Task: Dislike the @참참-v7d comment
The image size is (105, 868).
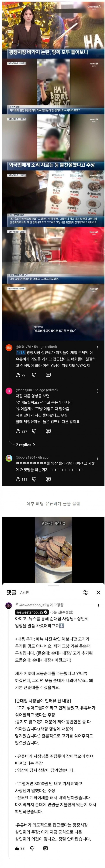Action: tap(34, 375)
